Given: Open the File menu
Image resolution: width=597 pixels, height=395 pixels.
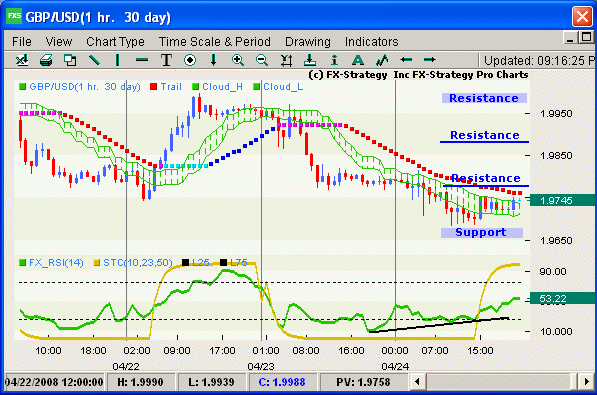Looking at the screenshot, I should 22,42.
